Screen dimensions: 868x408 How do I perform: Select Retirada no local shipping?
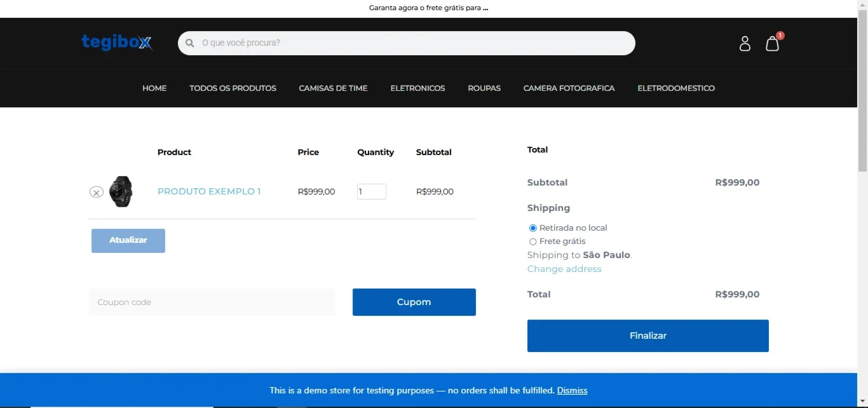click(533, 228)
